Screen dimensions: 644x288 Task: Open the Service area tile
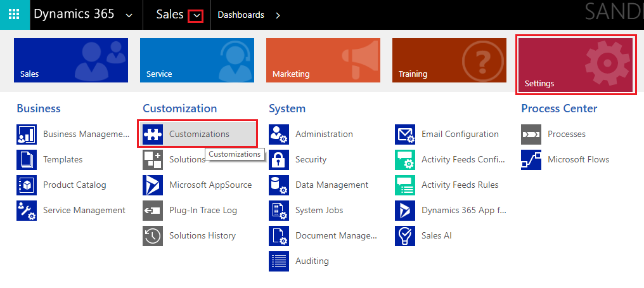197,60
